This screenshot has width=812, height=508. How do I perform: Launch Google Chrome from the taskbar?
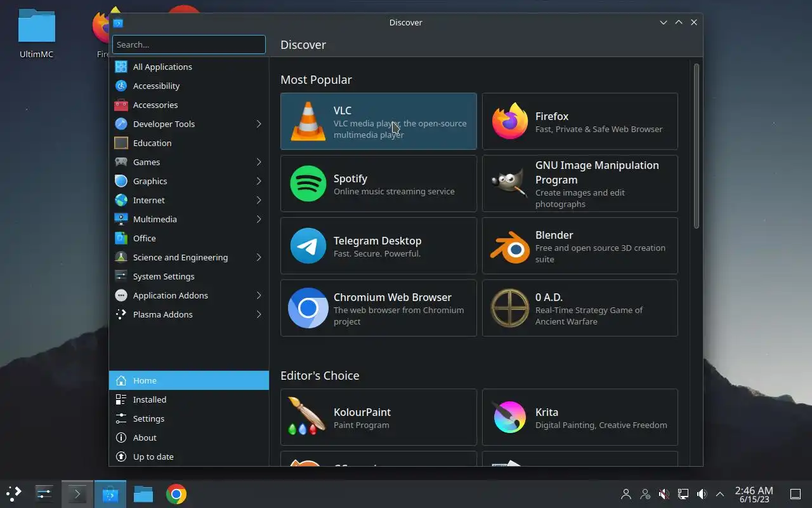(176, 493)
